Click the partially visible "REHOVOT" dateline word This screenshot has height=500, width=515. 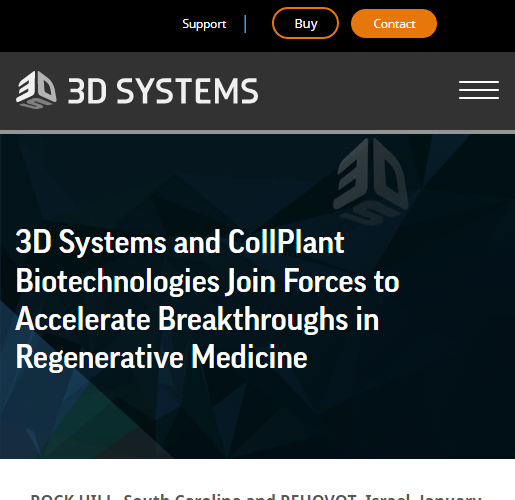click(319, 497)
